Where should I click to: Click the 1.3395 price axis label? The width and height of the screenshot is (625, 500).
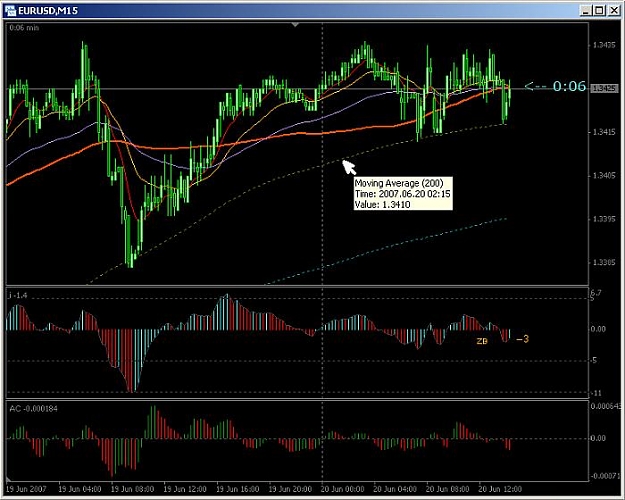click(604, 219)
